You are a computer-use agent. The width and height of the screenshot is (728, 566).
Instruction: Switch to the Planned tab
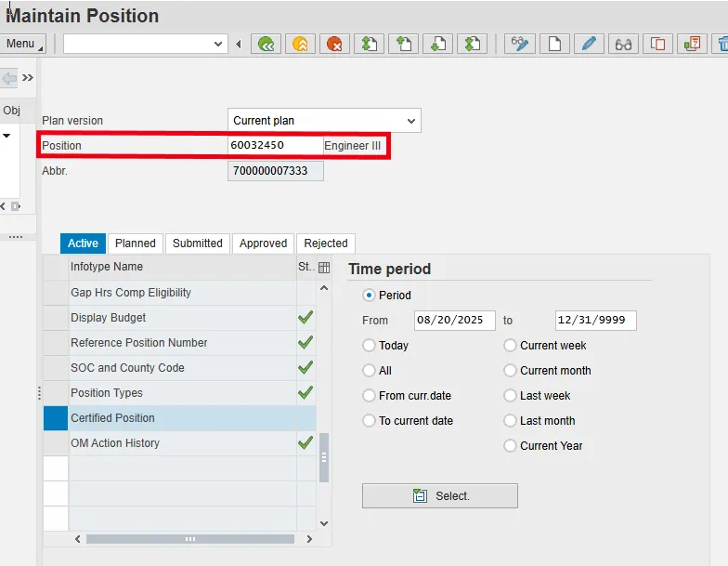coord(136,244)
